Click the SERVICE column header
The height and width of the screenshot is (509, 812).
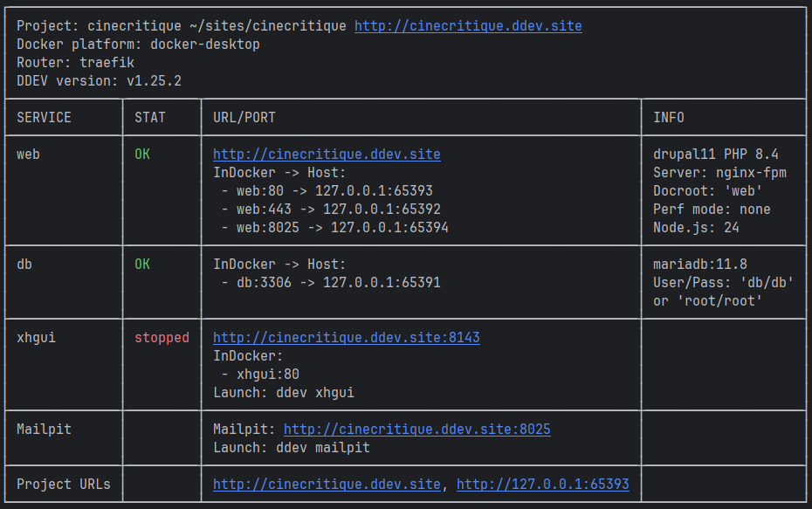[44, 118]
